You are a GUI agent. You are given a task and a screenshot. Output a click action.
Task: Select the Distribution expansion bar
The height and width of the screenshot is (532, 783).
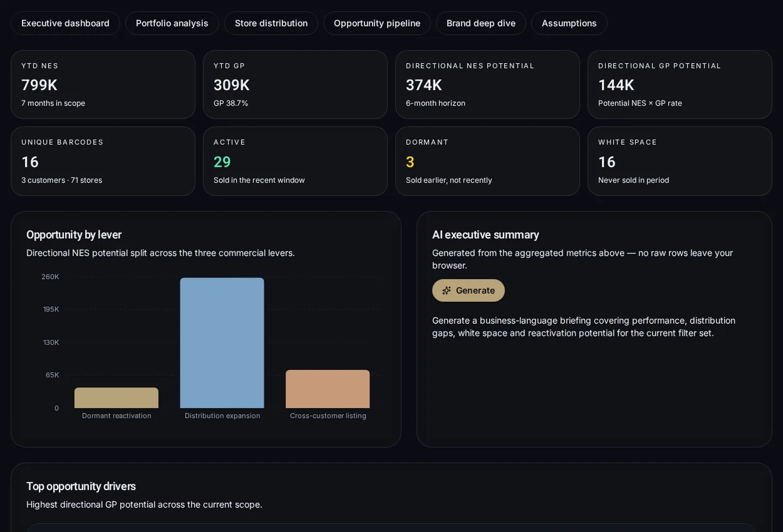click(x=222, y=343)
